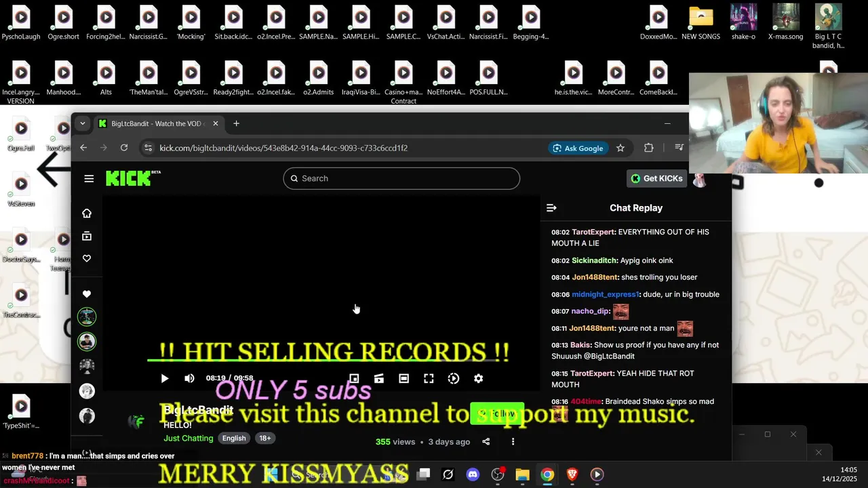Bookmark this page with the star icon
This screenshot has width=868, height=488.
[620, 148]
